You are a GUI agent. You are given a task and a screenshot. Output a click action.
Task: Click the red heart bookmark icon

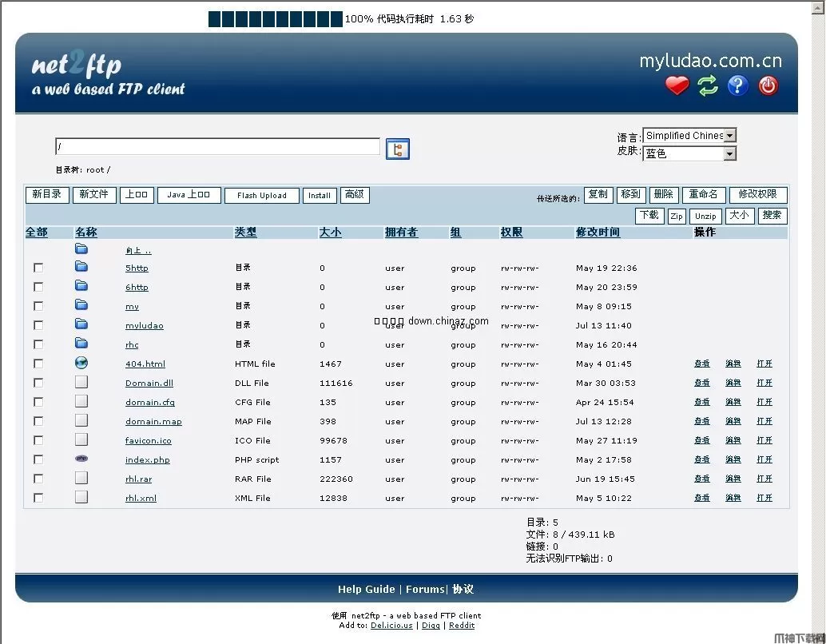point(677,85)
